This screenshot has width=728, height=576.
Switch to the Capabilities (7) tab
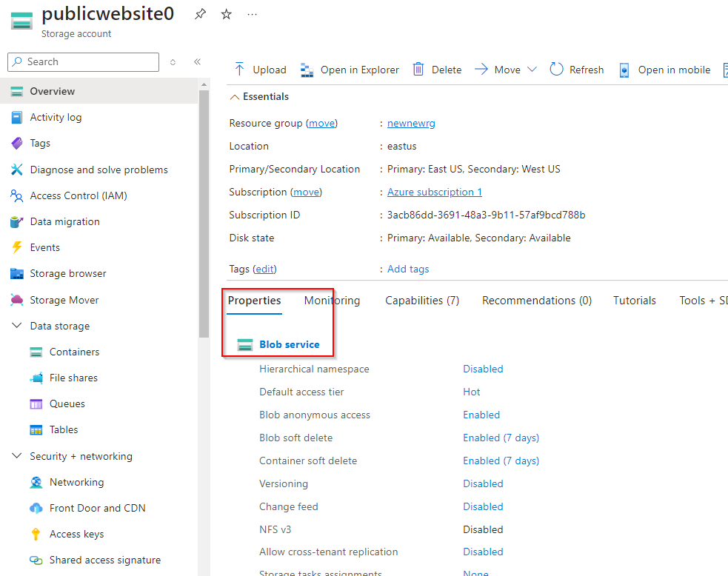422,301
